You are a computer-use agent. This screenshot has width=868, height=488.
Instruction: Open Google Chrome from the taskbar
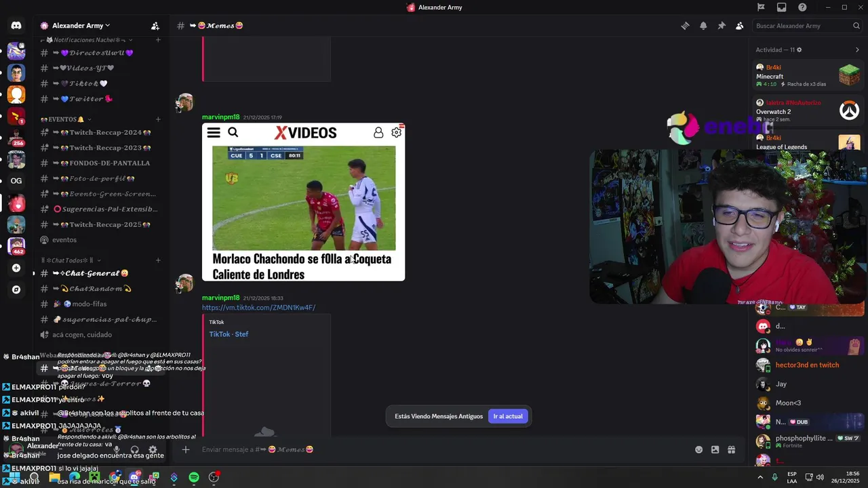115,477
